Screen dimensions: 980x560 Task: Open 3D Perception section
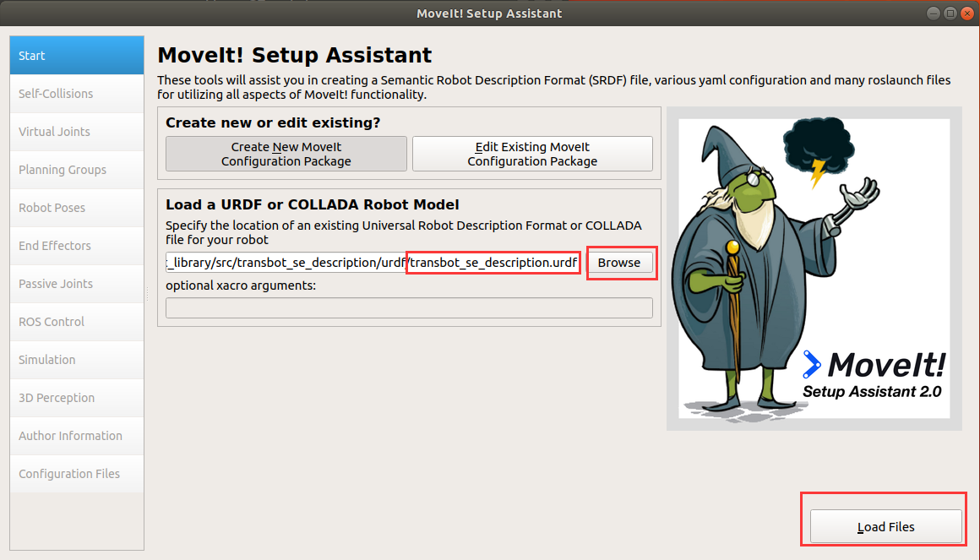coord(77,398)
